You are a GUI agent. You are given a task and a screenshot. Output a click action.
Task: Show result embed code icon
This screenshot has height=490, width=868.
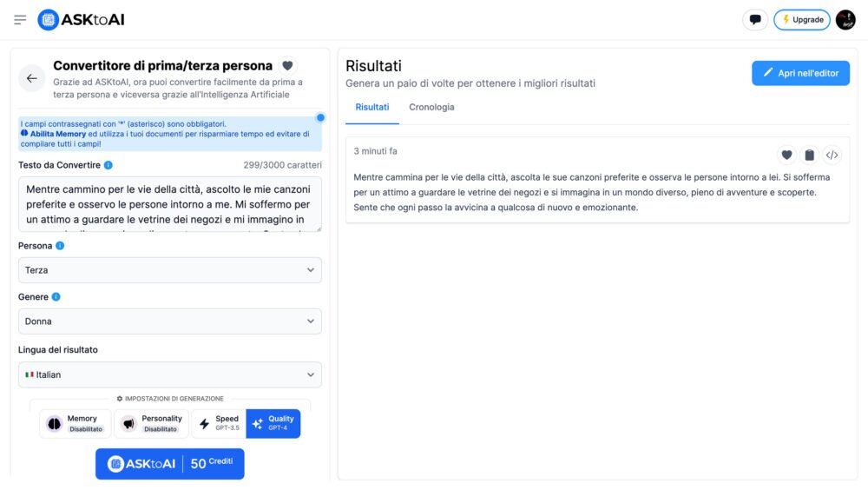(832, 155)
